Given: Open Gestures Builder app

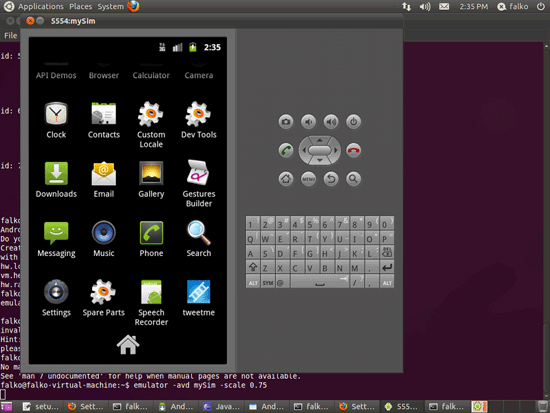Looking at the screenshot, I should [199, 184].
